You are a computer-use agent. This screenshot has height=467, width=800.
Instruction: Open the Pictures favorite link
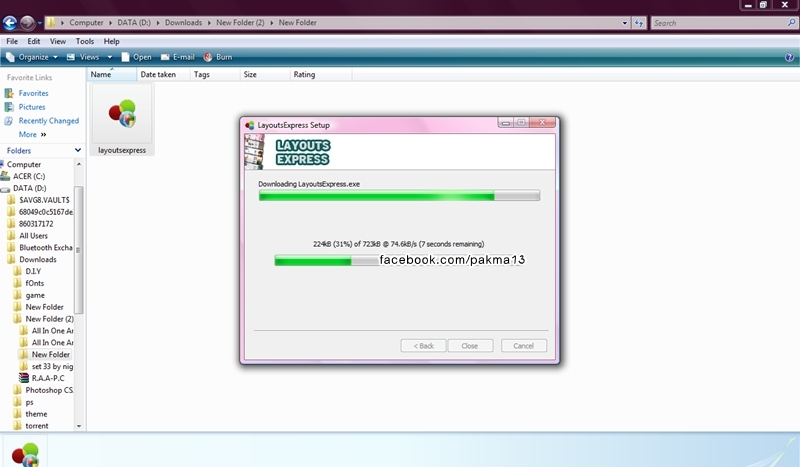(x=32, y=107)
